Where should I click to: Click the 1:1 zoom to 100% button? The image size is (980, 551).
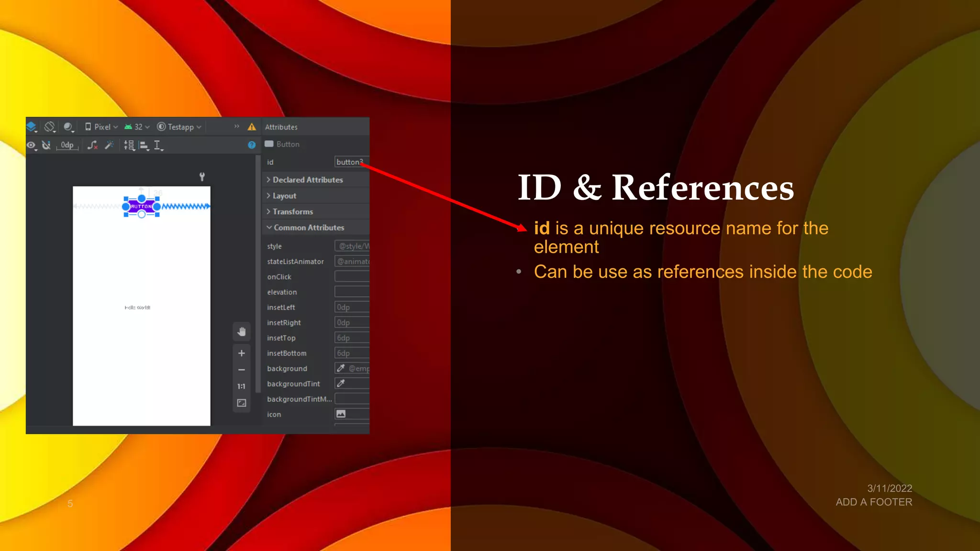point(242,386)
